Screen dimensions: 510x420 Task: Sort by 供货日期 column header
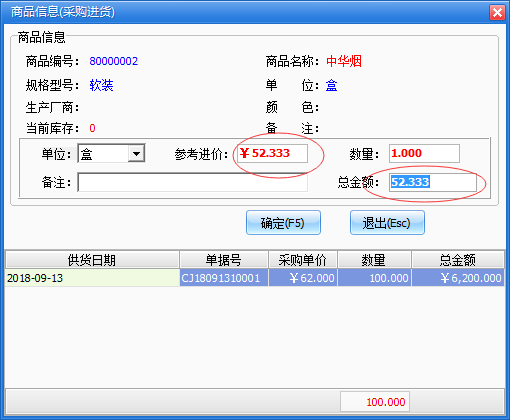[92, 260]
